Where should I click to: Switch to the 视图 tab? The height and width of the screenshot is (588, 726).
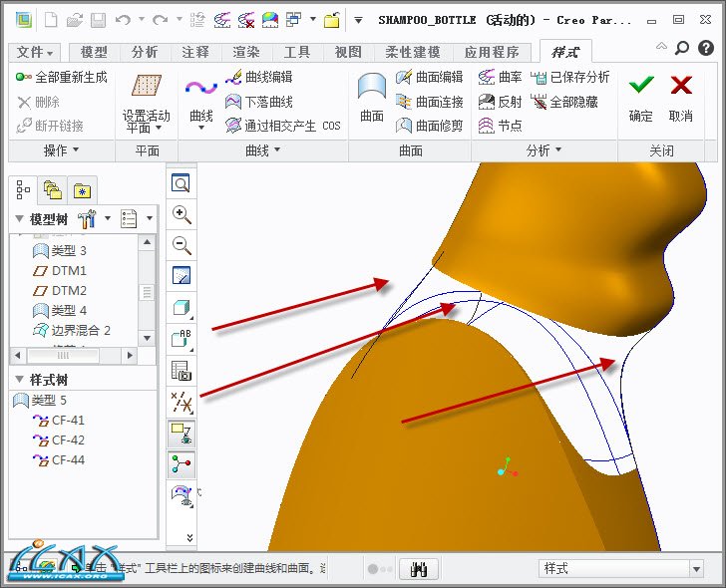pyautogui.click(x=348, y=52)
